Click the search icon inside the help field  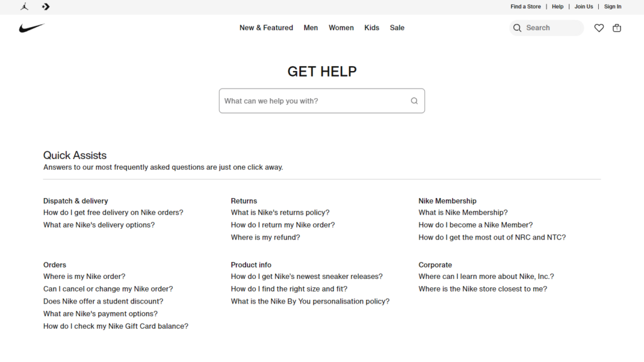pyautogui.click(x=414, y=101)
